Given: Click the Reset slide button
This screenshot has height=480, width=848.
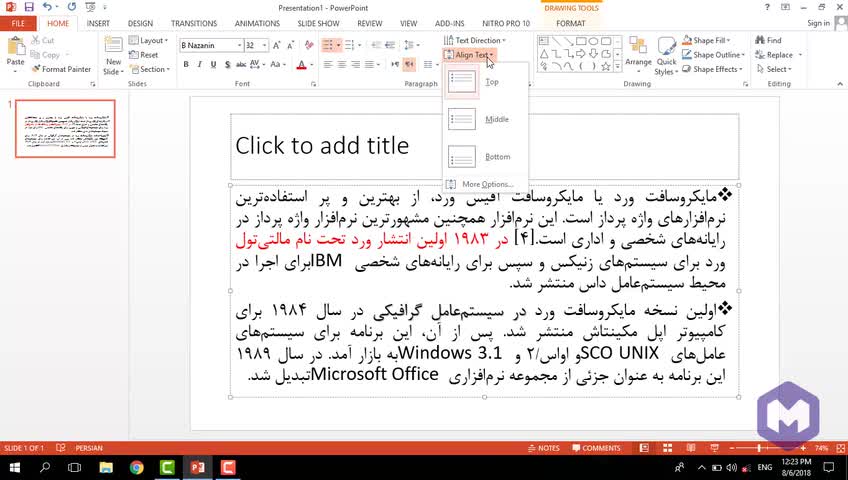Looking at the screenshot, I should coord(144,55).
